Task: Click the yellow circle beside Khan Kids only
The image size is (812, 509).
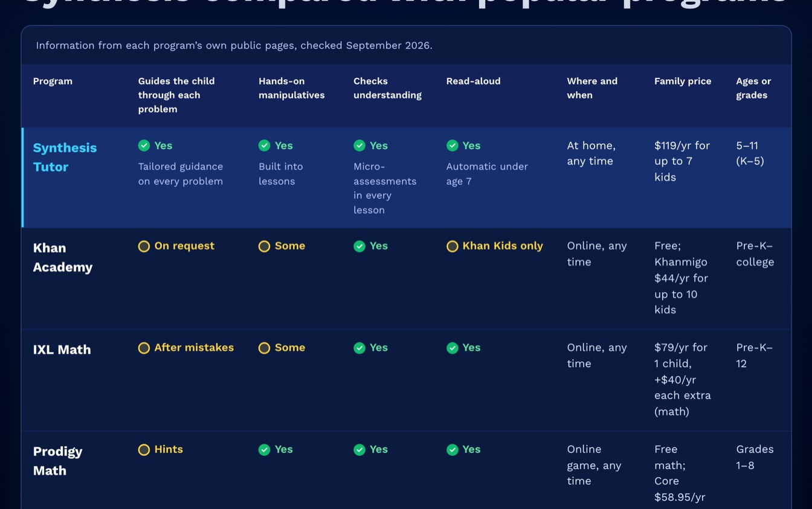Action: click(x=453, y=246)
